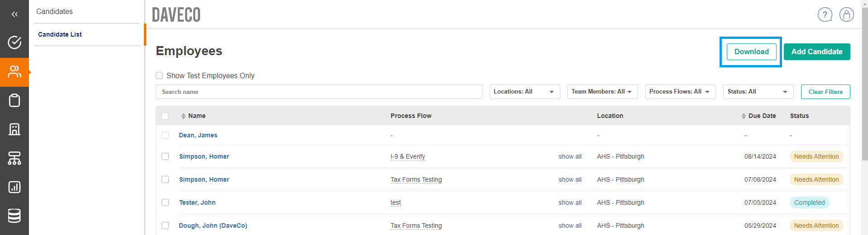Click the help question mark icon
This screenshot has width=868, height=235.
click(x=825, y=15)
